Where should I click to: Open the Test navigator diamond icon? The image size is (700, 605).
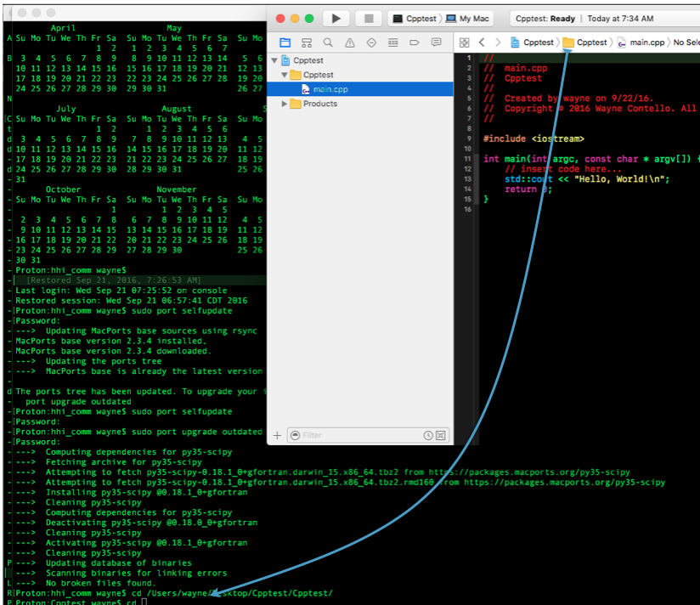tap(371, 42)
